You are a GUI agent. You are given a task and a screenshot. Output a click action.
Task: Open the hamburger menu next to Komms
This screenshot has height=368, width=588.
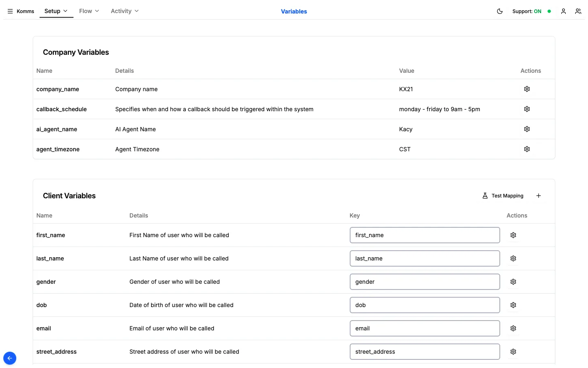[10, 11]
